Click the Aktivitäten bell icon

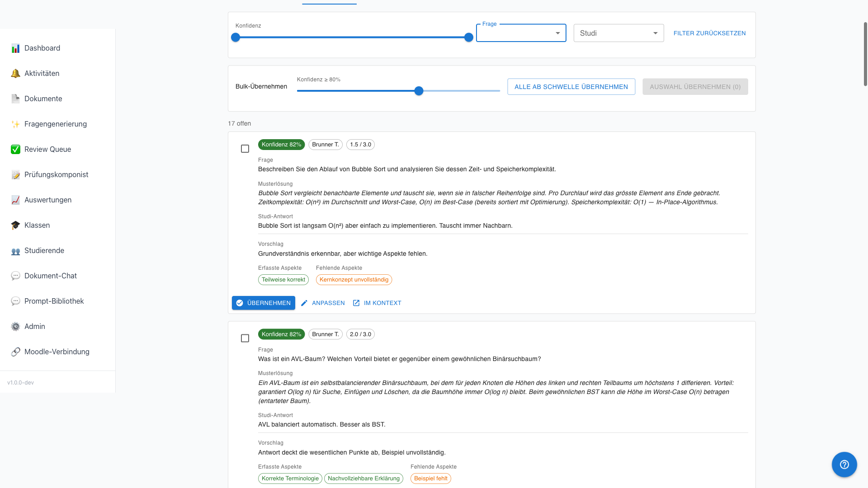(15, 74)
